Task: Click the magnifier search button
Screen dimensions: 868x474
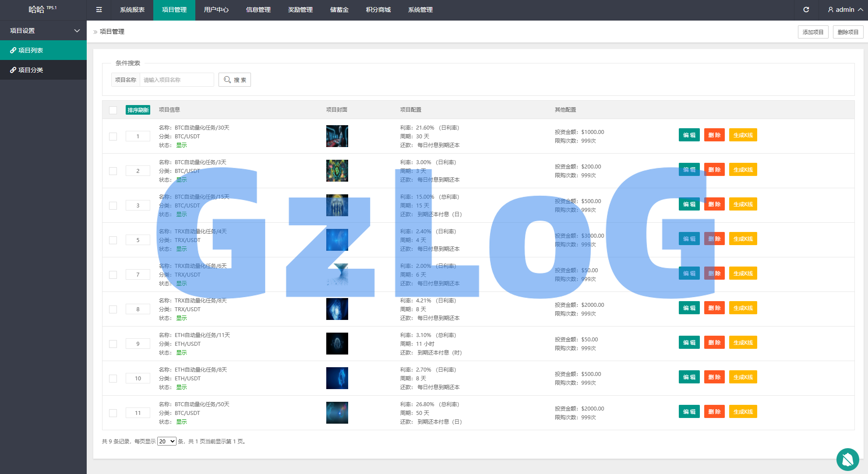Action: coord(235,80)
